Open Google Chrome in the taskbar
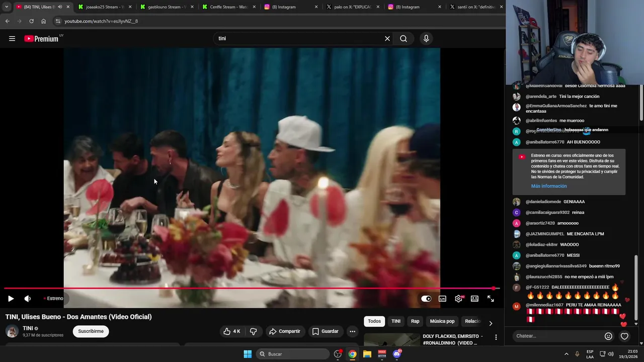The height and width of the screenshot is (362, 644). point(353,354)
